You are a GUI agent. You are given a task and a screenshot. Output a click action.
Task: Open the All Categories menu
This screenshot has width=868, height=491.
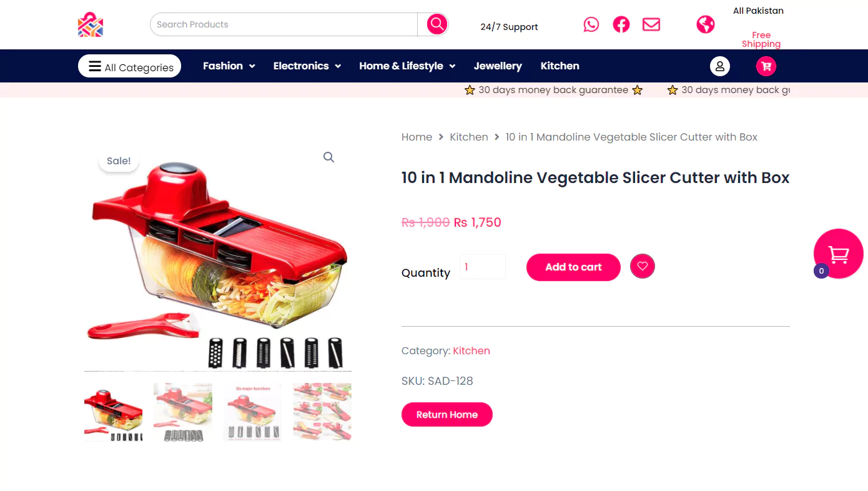130,66
